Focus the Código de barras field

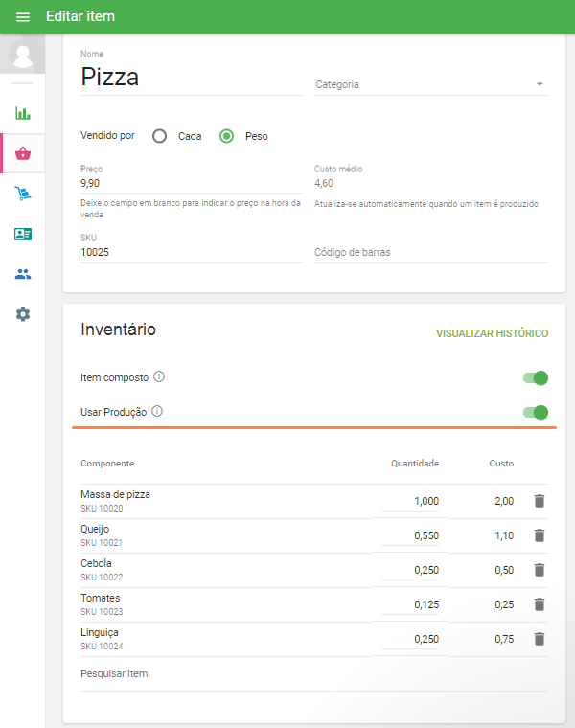(430, 253)
